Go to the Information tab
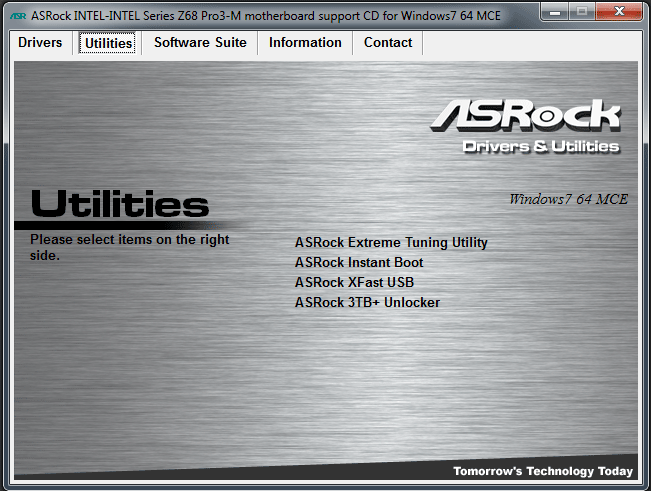The width and height of the screenshot is (651, 491). tap(305, 42)
